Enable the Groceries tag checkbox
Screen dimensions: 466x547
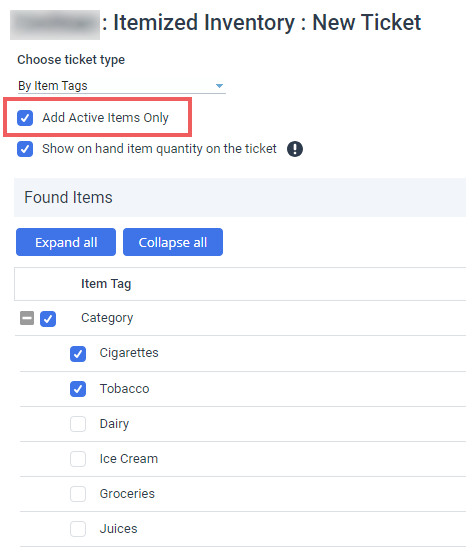78,494
